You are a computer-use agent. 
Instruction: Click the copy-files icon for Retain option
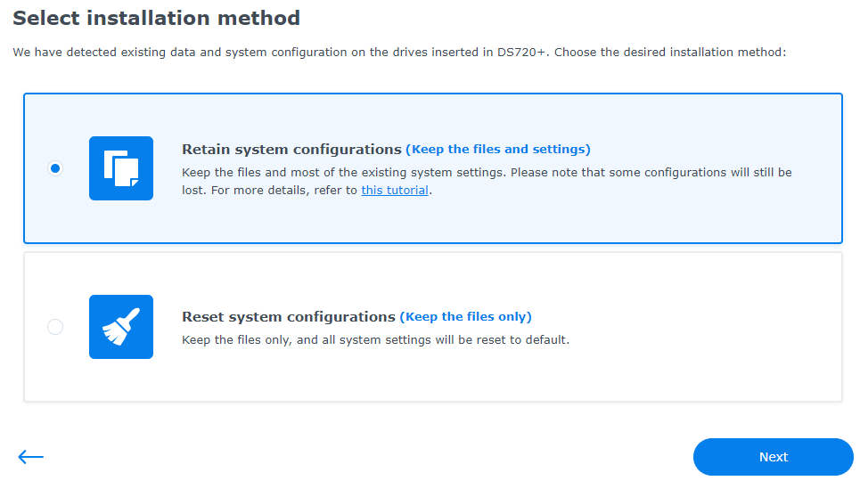pyautogui.click(x=121, y=168)
